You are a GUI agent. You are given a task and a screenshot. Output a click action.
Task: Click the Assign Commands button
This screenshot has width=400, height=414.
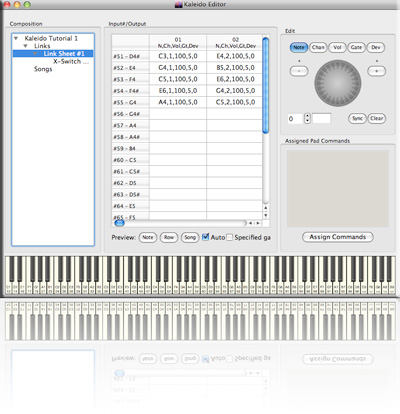coord(338,237)
